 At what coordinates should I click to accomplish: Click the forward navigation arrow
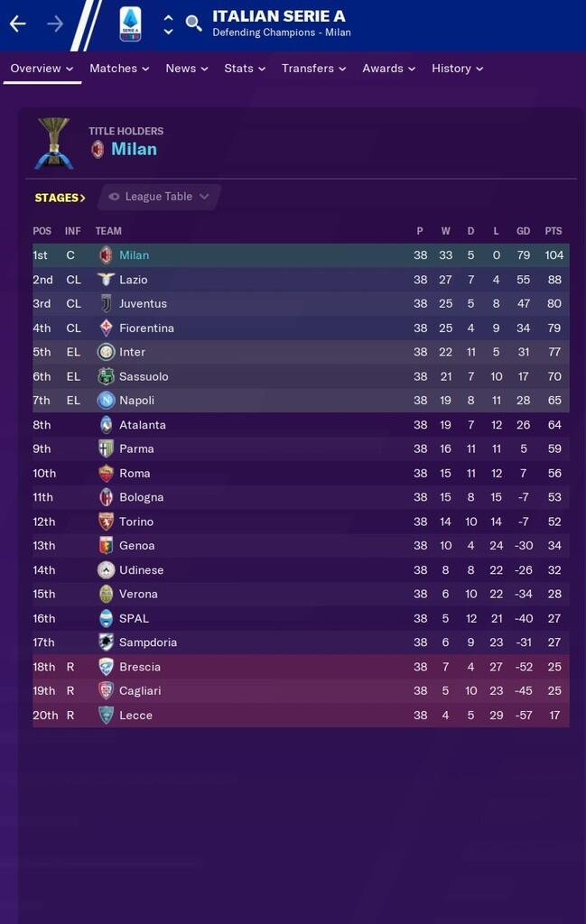55,23
